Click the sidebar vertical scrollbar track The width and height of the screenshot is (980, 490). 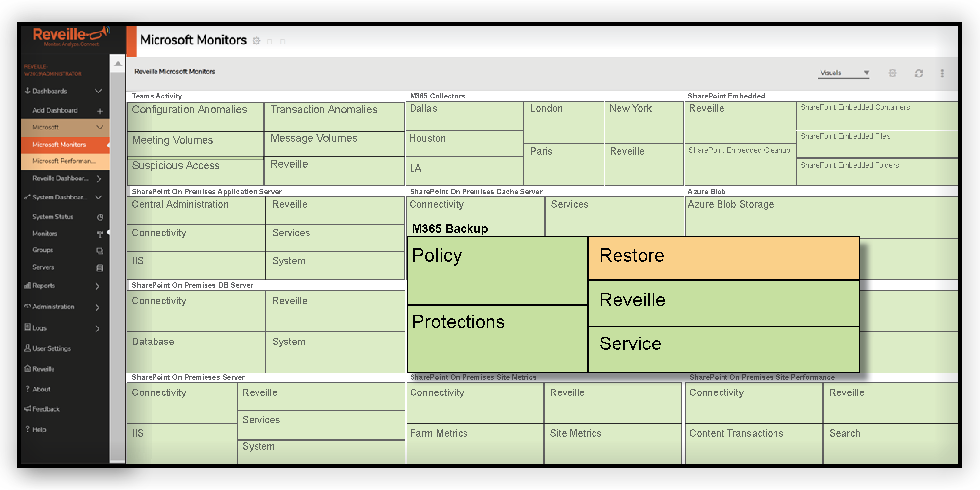coord(118,267)
